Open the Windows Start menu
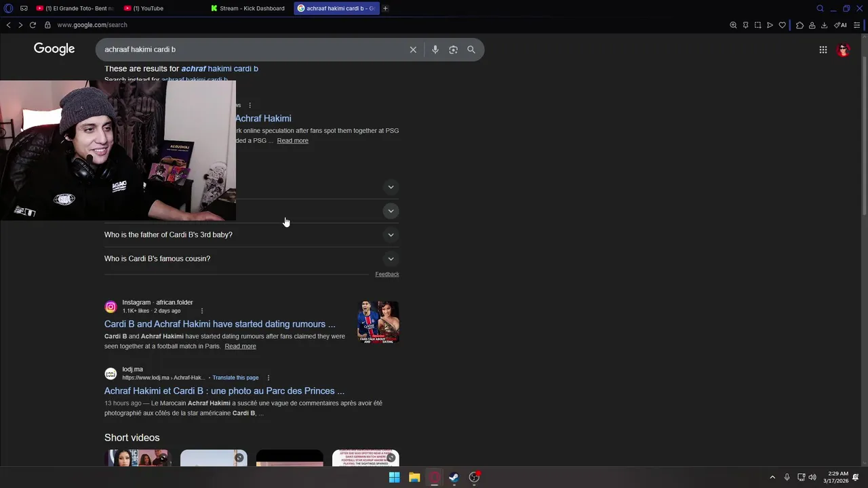 tap(394, 477)
